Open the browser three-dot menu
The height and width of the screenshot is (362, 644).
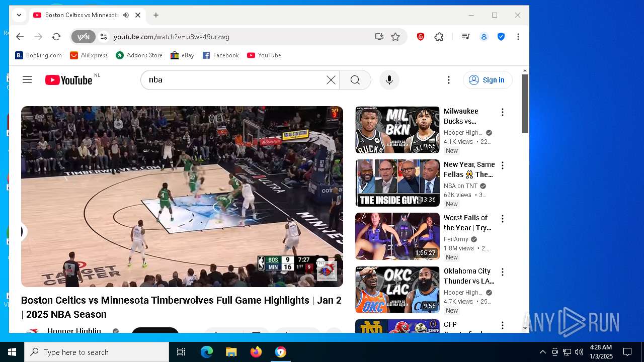pyautogui.click(x=518, y=37)
